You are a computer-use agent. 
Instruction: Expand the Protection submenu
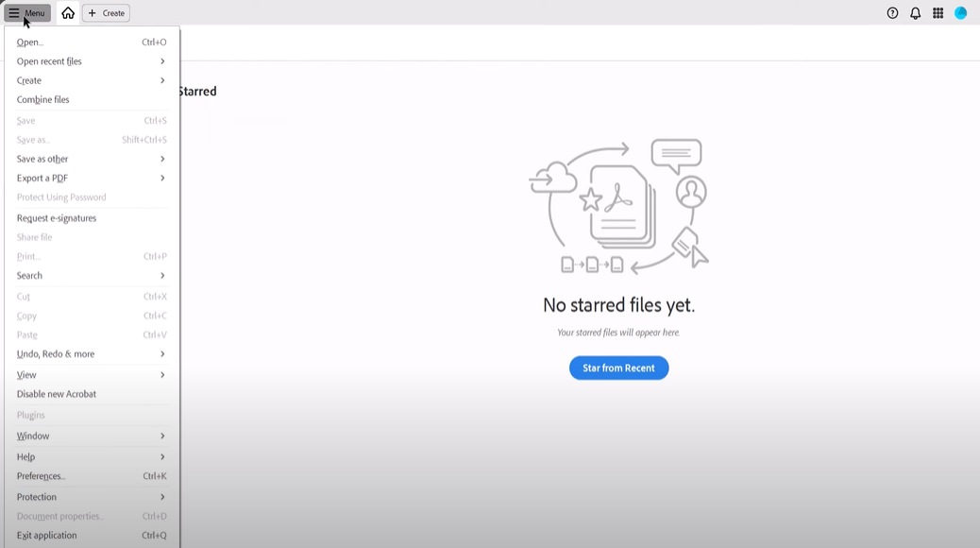[92, 497]
